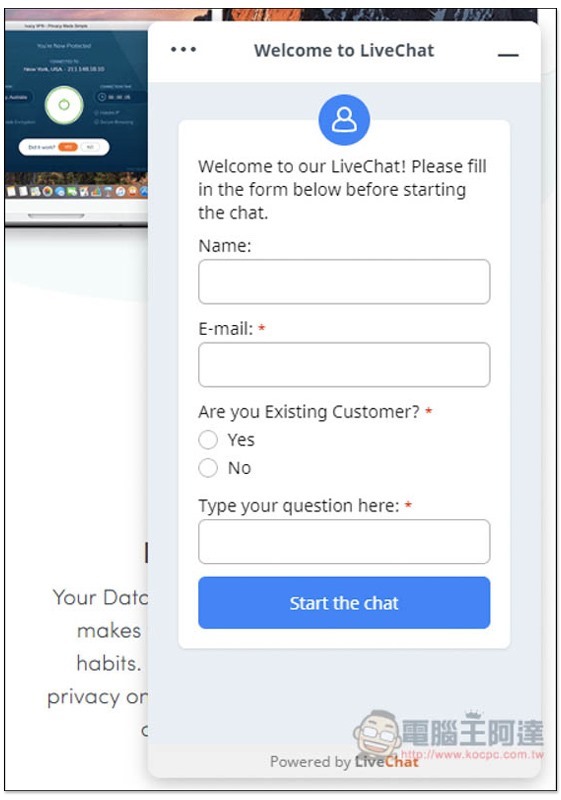561x800 pixels.
Task: Click the Welcome to LiveChat title
Action: pos(344,50)
